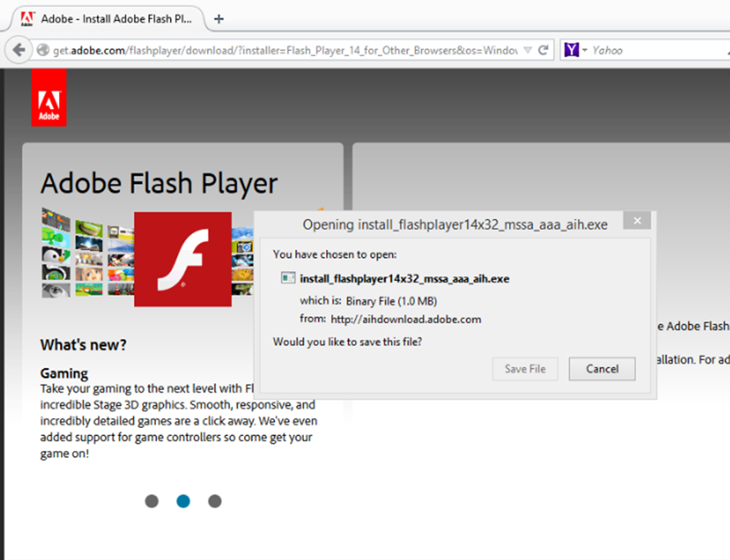Click the Binary File (1.0 MB) text
The image size is (730, 560).
(392, 301)
